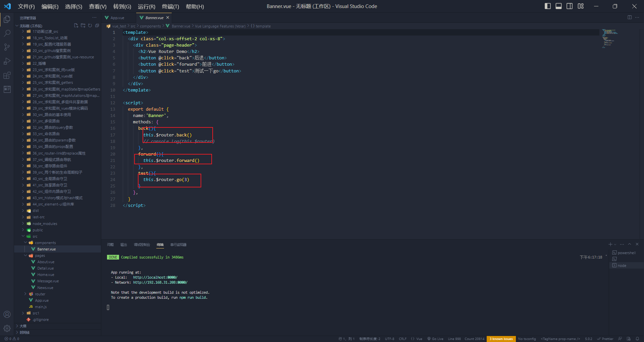This screenshot has width=644, height=342.
Task: Start Go Live from the status bar
Action: pos(435,339)
